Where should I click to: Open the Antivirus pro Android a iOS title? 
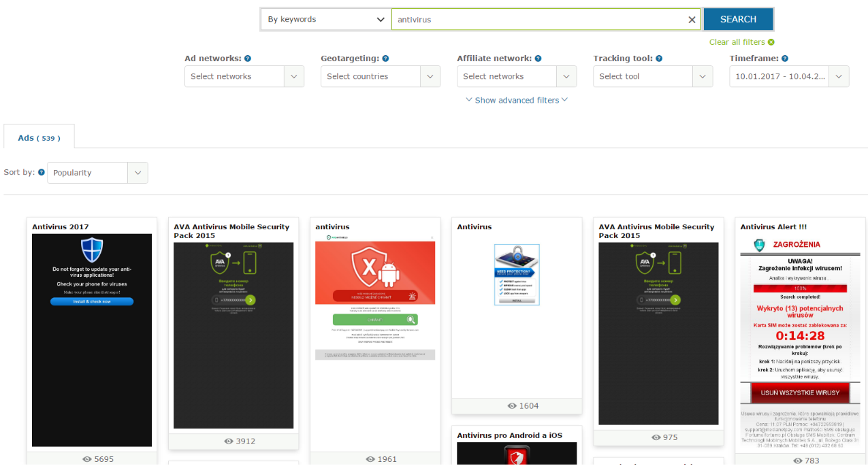(x=509, y=435)
